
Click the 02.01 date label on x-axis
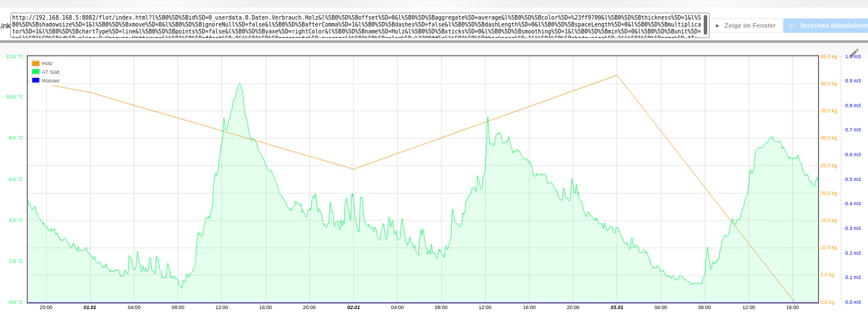353,307
